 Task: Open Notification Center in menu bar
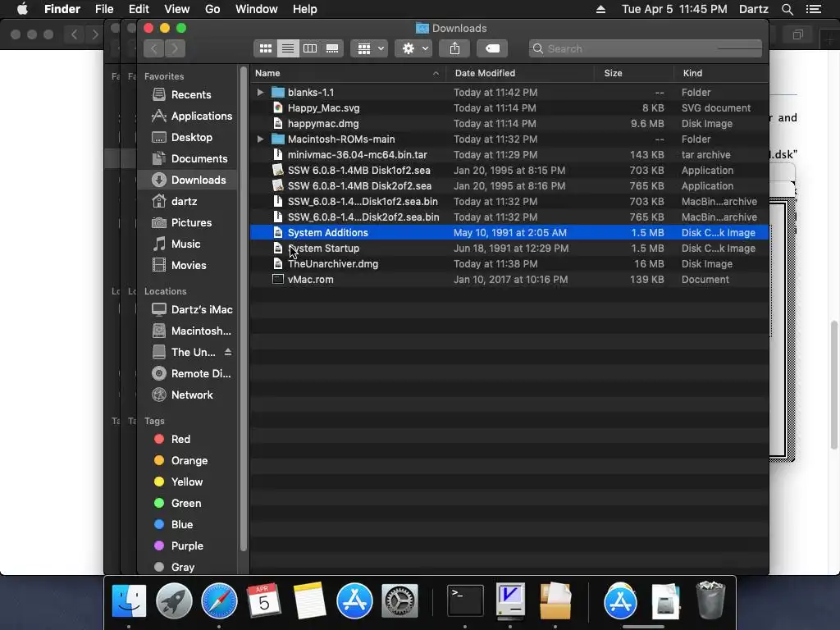[x=814, y=9]
